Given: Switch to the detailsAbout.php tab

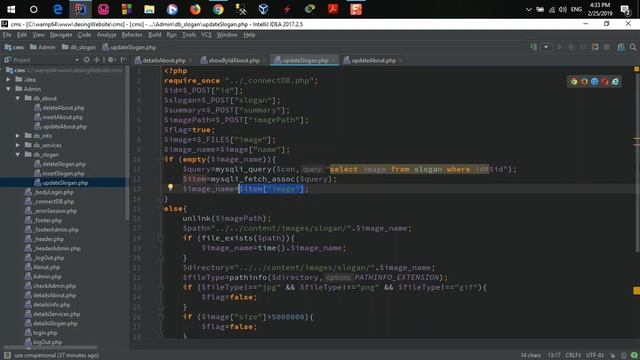Looking at the screenshot, I should [164, 60].
